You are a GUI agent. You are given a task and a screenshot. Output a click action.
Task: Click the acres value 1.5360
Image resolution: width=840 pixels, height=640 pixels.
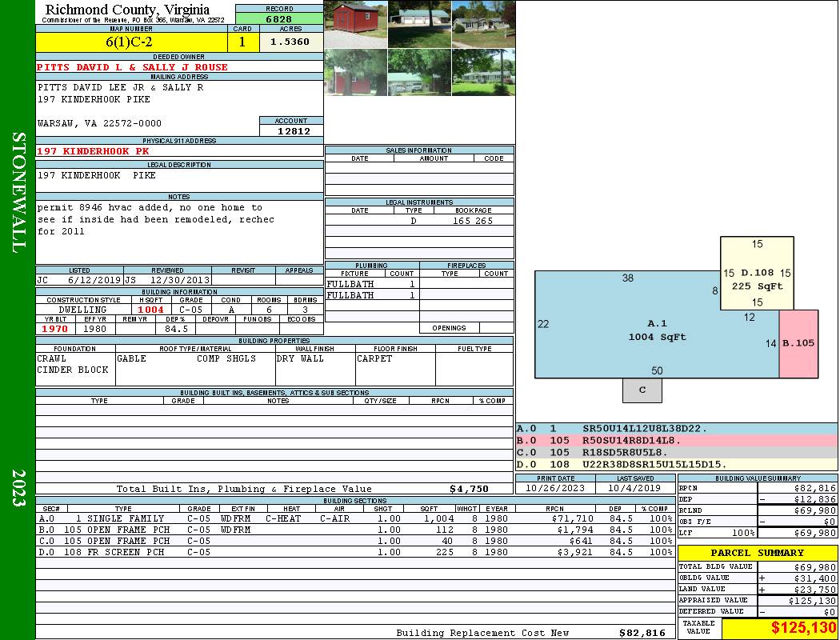click(290, 42)
